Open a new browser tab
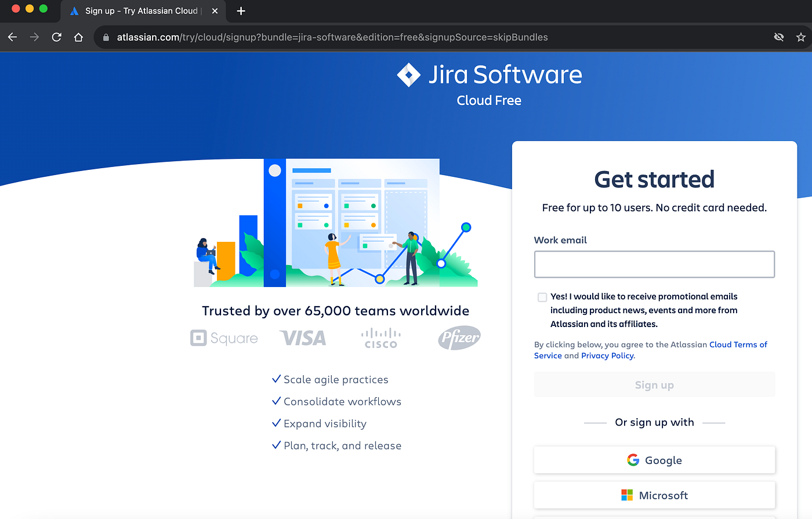Image resolution: width=812 pixels, height=519 pixels. [241, 11]
